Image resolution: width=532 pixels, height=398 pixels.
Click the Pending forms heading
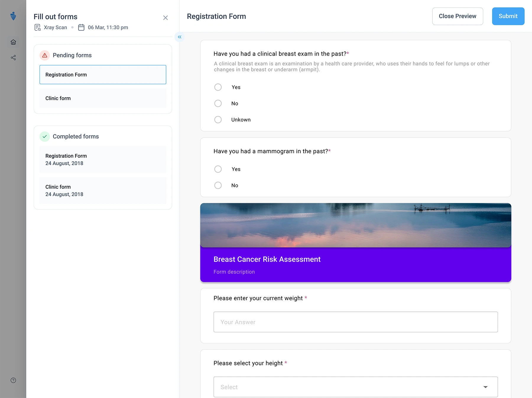pos(72,55)
